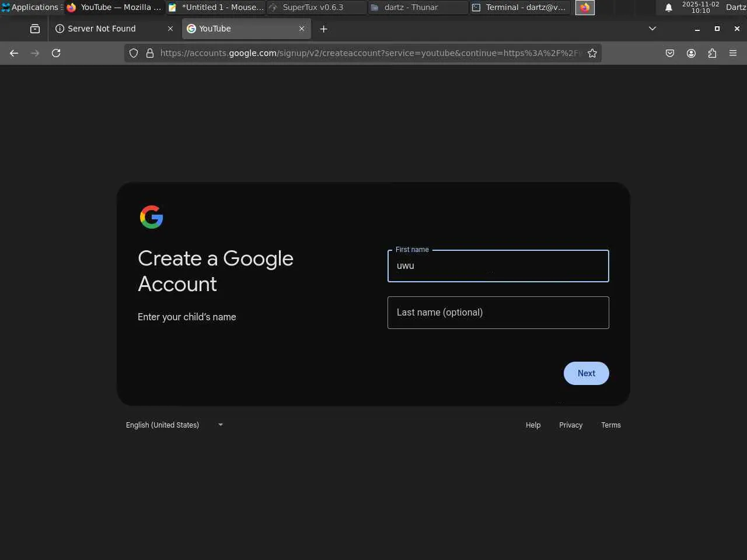
Task: Select the YouTube browser tab
Action: point(246,29)
